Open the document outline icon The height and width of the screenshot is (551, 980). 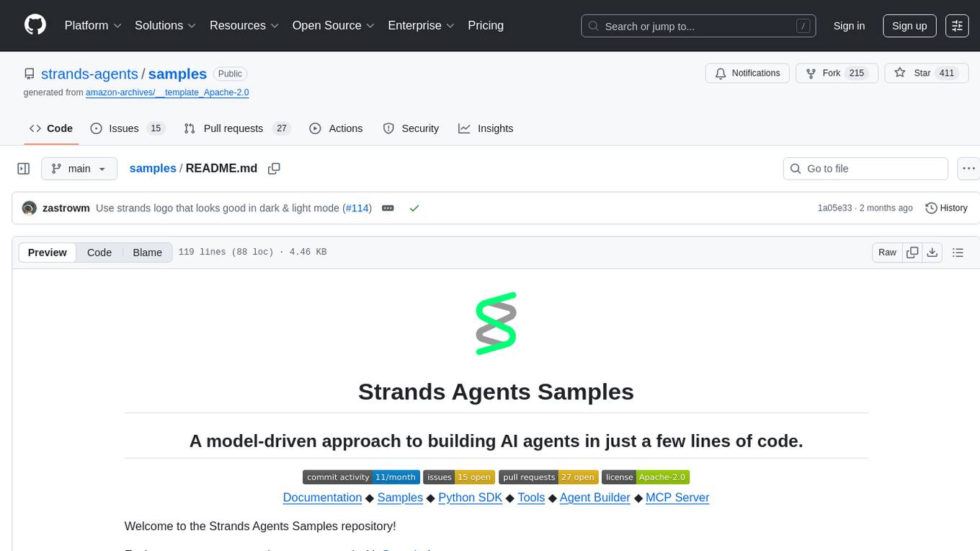[x=958, y=252]
